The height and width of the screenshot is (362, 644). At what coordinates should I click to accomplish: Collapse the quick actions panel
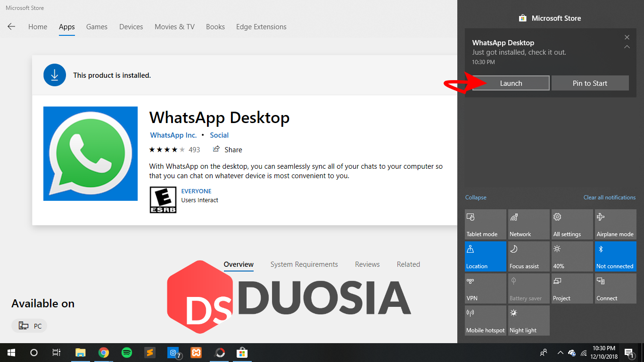coord(476,197)
